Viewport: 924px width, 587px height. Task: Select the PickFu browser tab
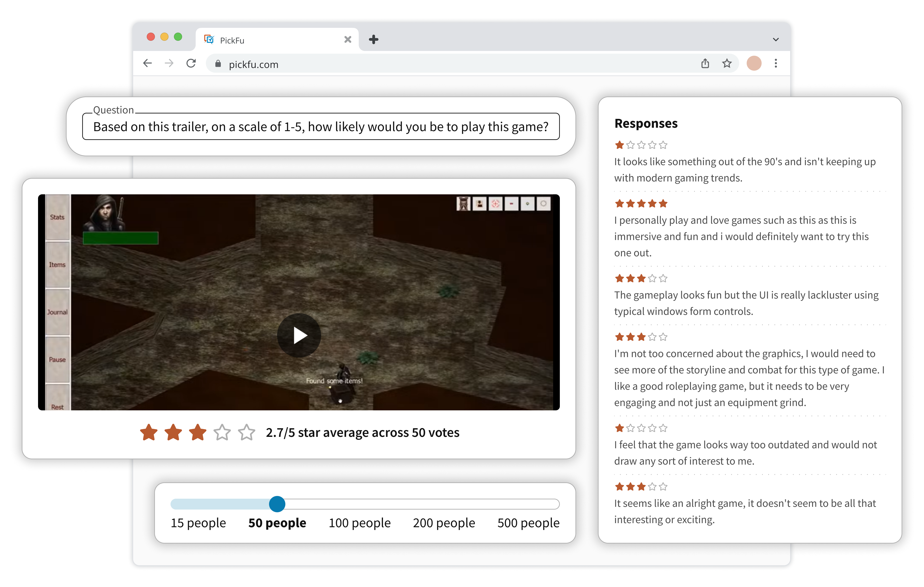point(269,40)
